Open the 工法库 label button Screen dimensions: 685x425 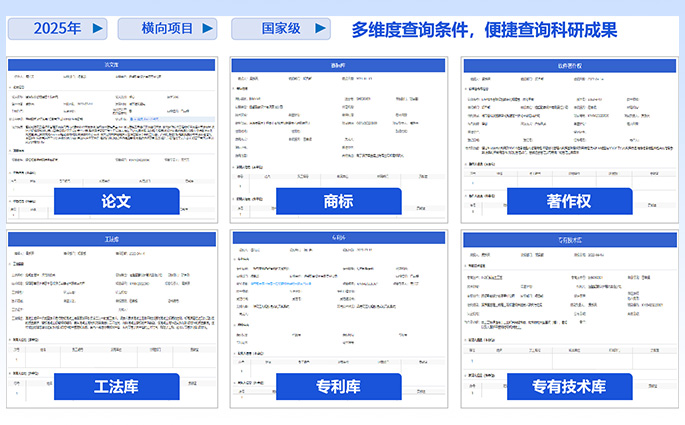(x=116, y=387)
